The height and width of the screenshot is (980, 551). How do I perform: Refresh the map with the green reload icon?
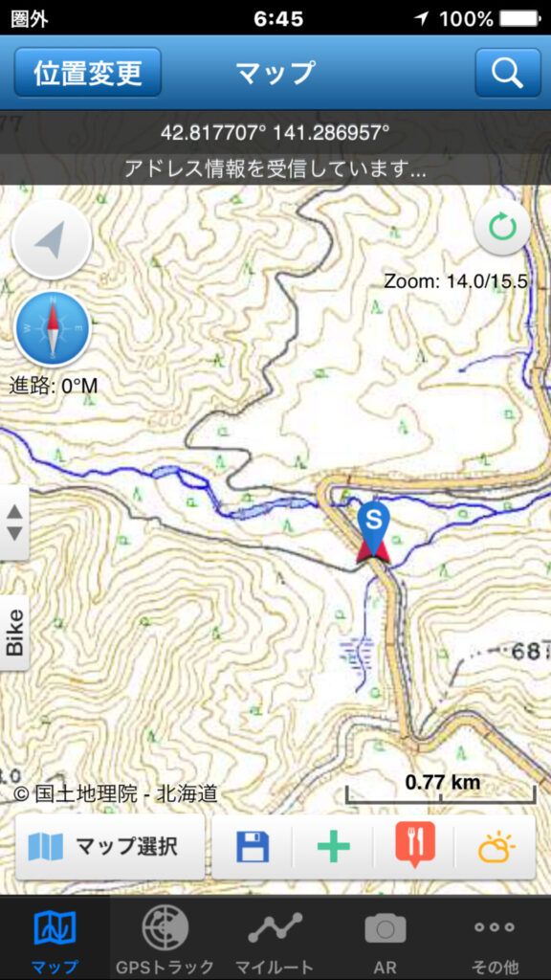click(x=502, y=228)
